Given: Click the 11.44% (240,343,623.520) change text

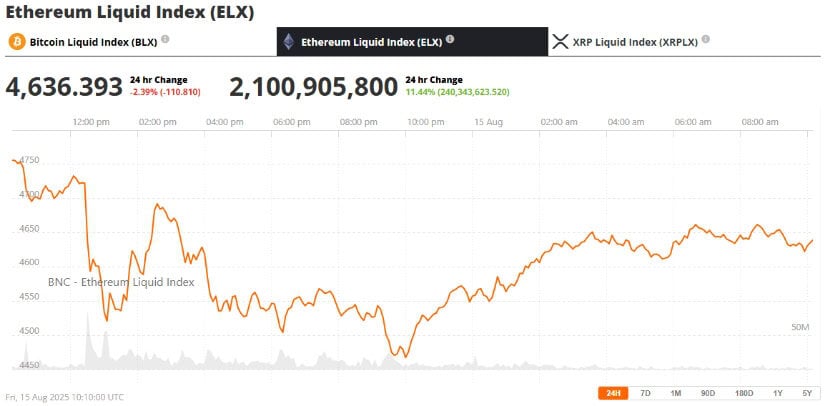Looking at the screenshot, I should tap(457, 92).
